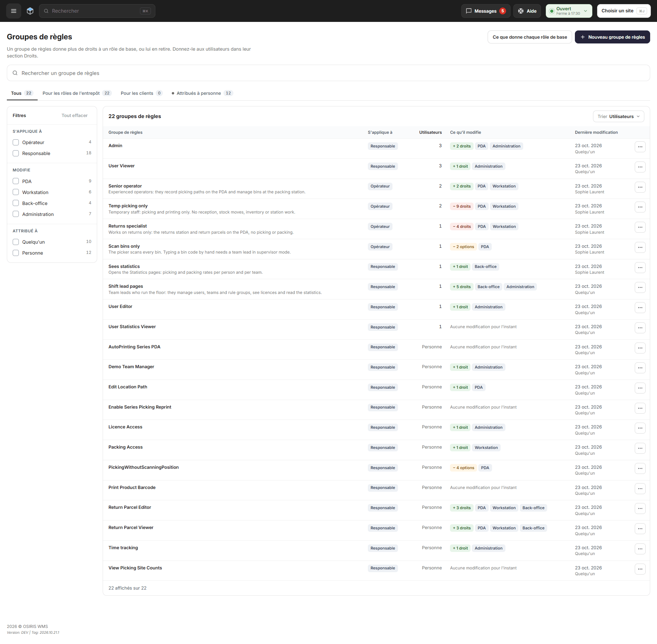Image resolution: width=657 pixels, height=644 pixels.
Task: Open the Trier Utilisateurs sort dropdown
Action: point(619,116)
